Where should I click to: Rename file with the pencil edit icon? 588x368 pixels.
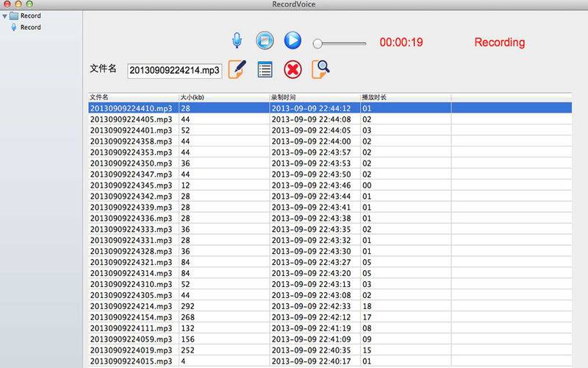(237, 69)
